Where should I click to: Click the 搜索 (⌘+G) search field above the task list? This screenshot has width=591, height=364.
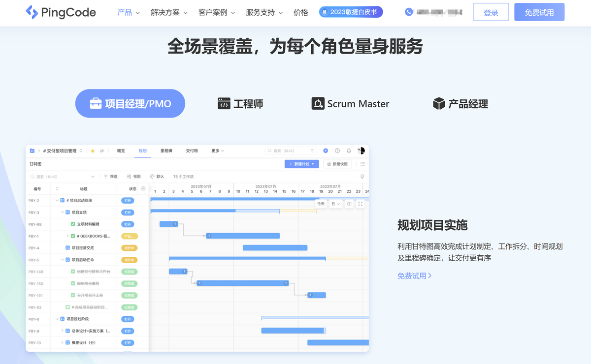click(59, 176)
